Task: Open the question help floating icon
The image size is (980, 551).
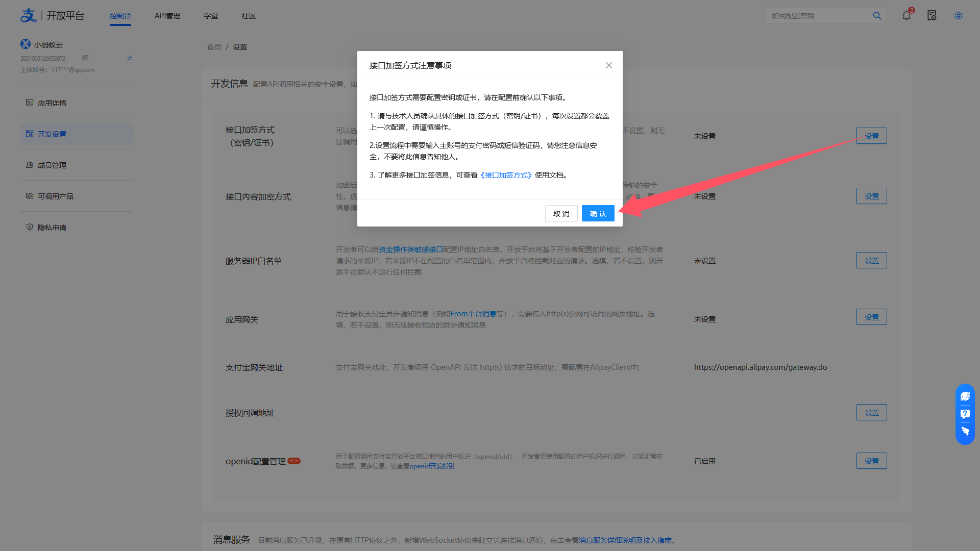Action: click(965, 414)
